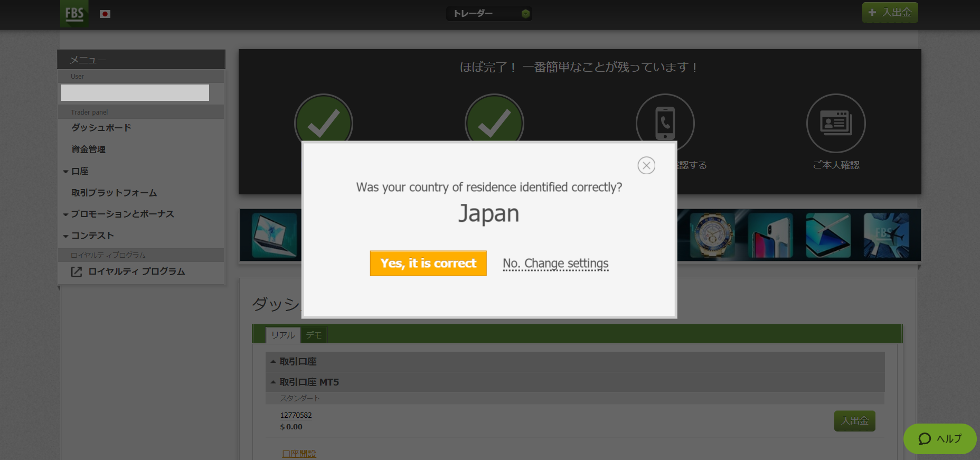Screen dimensions: 980x460
Task: Click the FBS logo in header
Action: 74,14
